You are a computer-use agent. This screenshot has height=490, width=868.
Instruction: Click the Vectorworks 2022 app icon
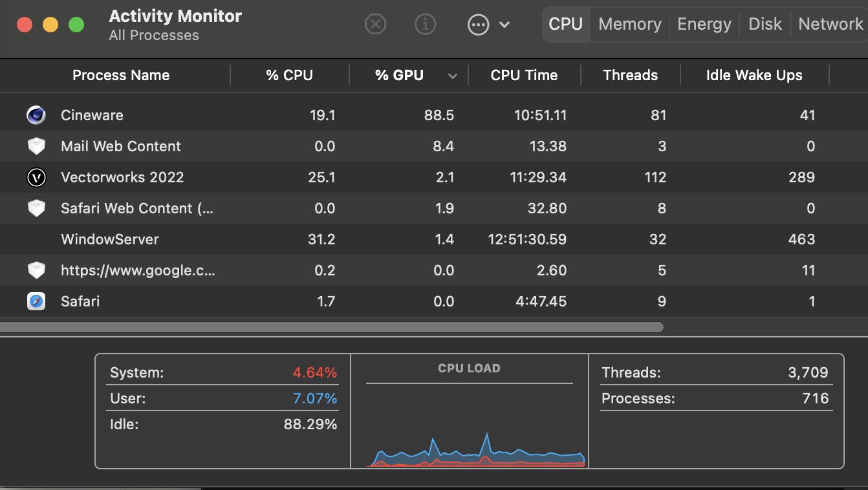point(36,177)
